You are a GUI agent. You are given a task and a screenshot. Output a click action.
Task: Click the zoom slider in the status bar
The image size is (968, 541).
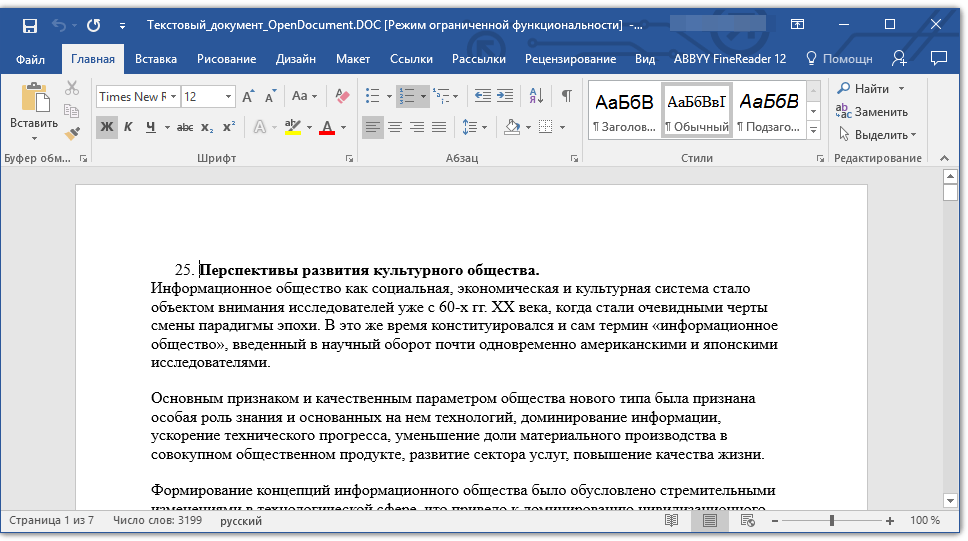click(832, 521)
